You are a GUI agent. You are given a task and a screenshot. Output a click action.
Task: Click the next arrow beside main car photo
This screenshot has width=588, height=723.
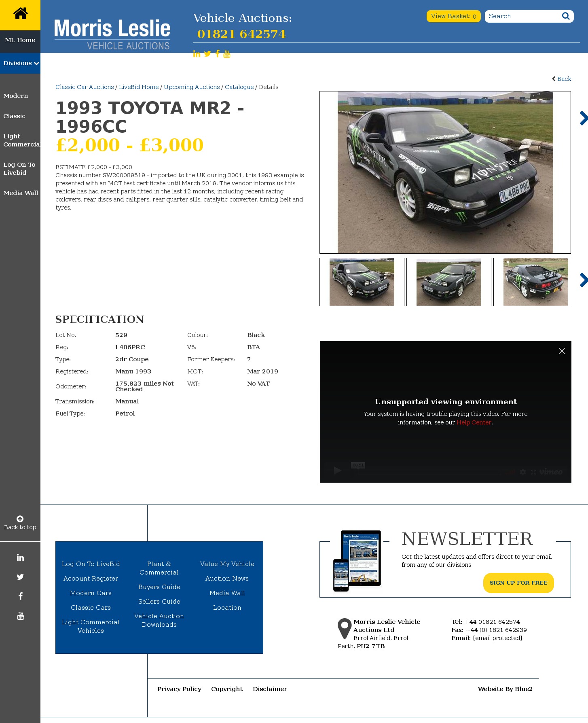point(583,118)
